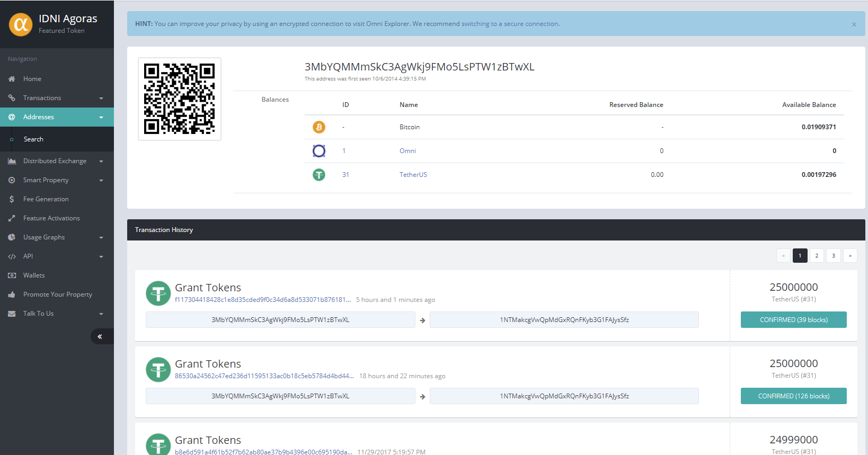Expand the Talk To Us submenu arrow

101,314
